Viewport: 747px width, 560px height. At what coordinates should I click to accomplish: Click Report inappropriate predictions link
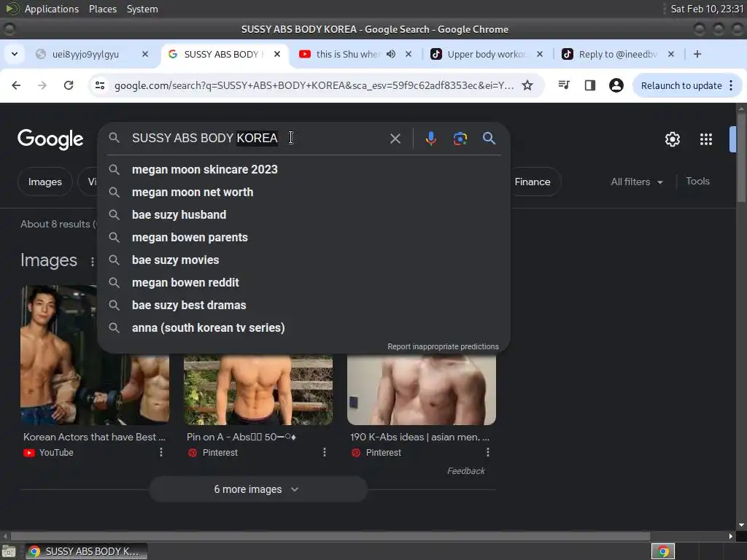[443, 346]
